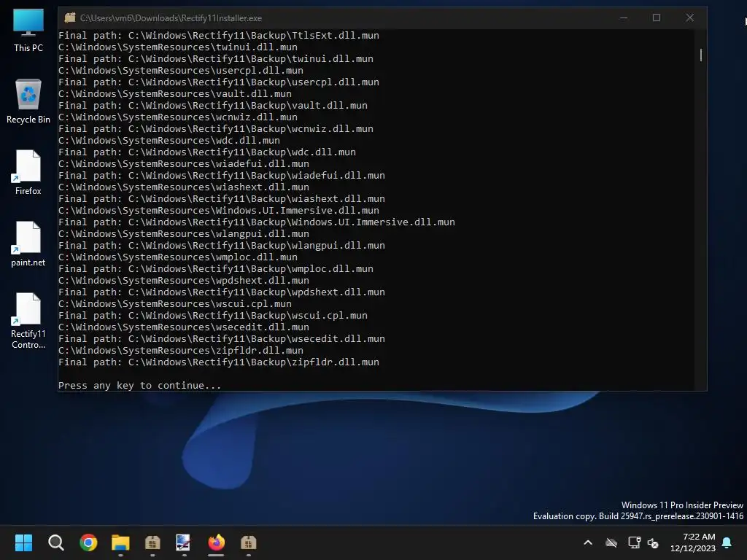This screenshot has height=560, width=747.
Task: Open the notification bell
Action: point(727,542)
